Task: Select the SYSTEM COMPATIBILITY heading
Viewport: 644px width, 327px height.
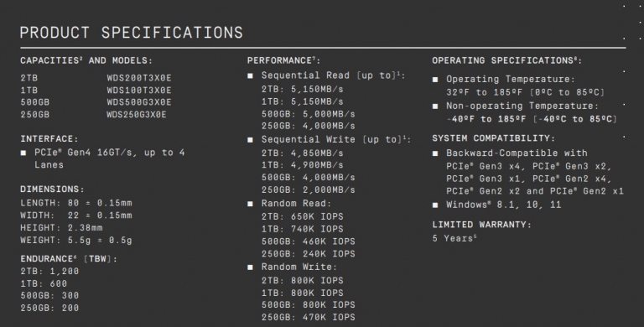Action: 493,138
